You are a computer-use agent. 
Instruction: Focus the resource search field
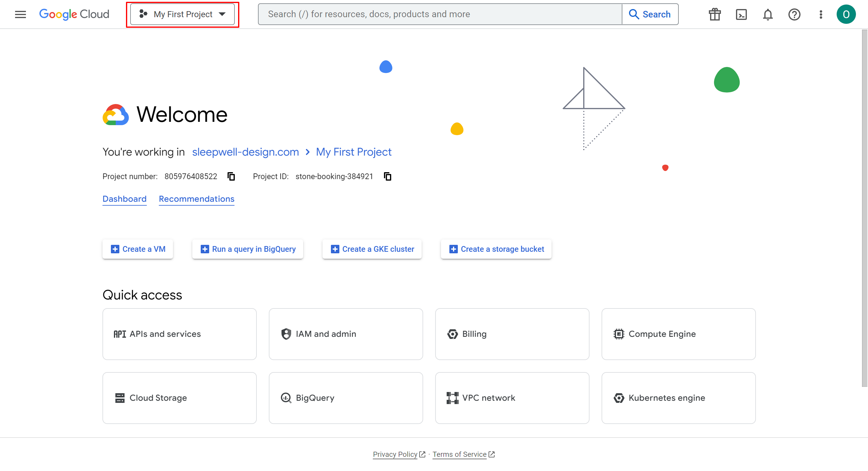tap(440, 14)
